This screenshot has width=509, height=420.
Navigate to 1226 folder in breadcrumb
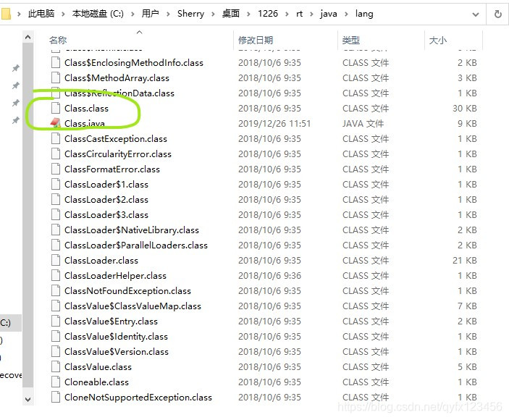268,14
